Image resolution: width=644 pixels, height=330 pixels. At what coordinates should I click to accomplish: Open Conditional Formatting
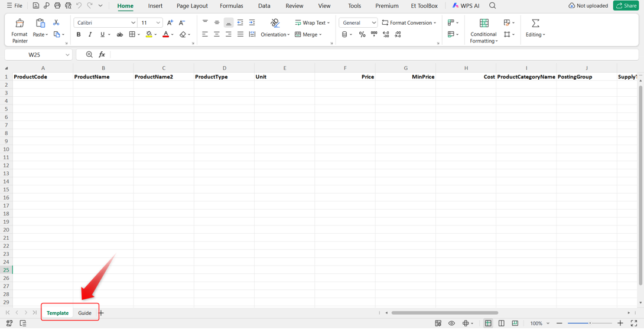point(484,31)
